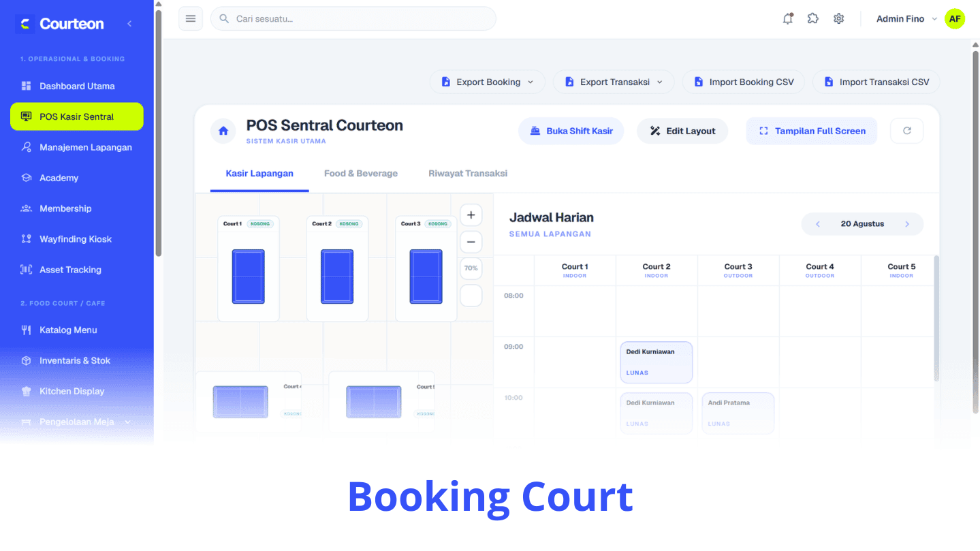Expand Export Booking dropdown
980x551 pixels.
coord(487,82)
